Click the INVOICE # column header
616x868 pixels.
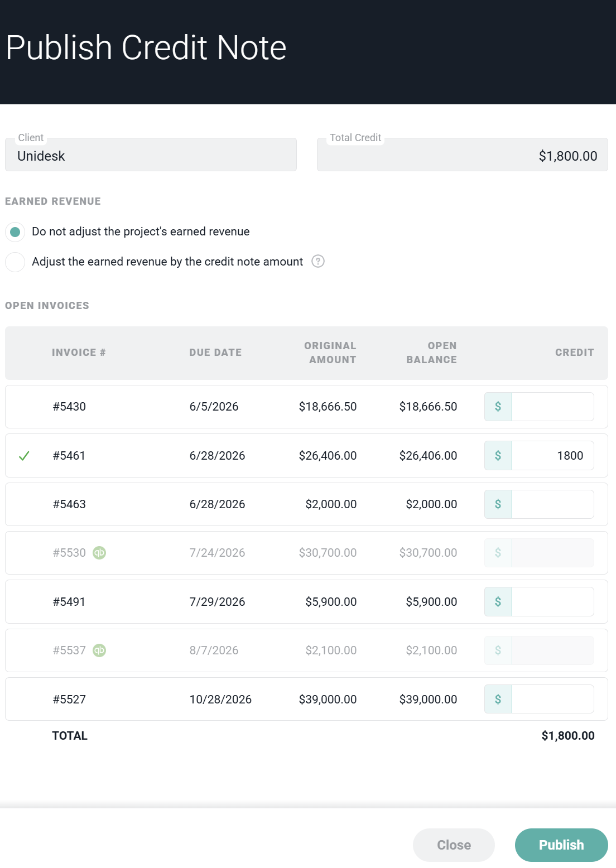pos(79,353)
